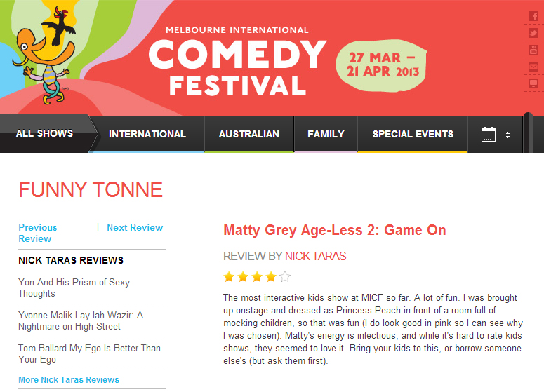Open reviewer Nick Taras link
Image resolution: width=544 pixels, height=392 pixels.
(x=315, y=256)
